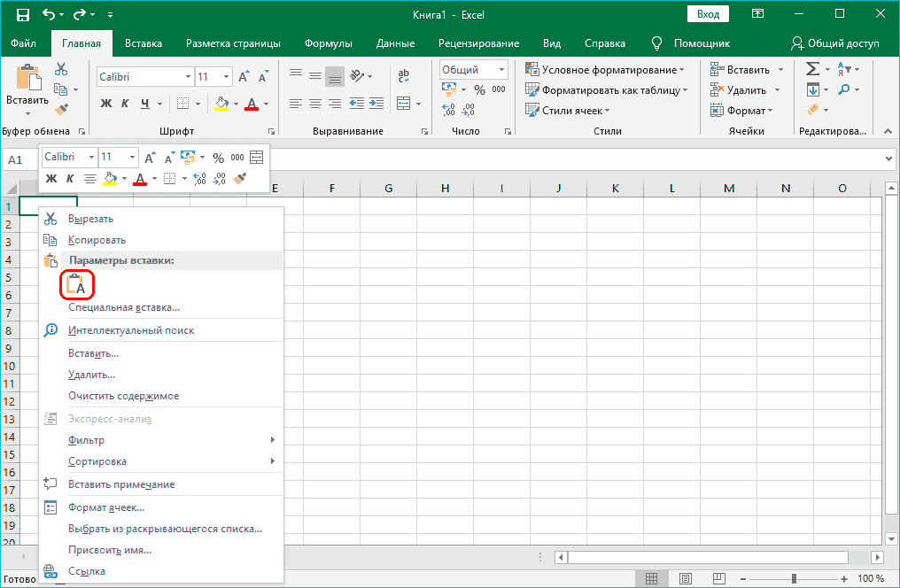Click the Cut scissors icon in ribbon
The width and height of the screenshot is (900, 588).
[x=61, y=69]
